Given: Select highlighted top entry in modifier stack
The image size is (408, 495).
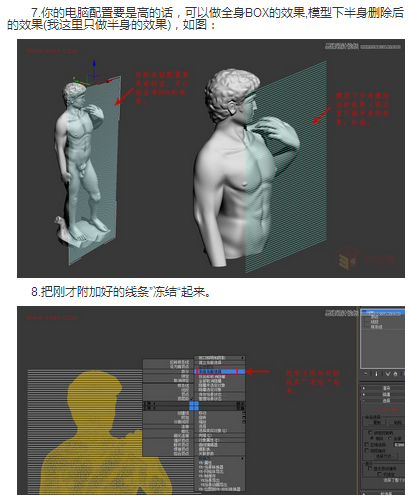Looking at the screenshot, I should pyautogui.click(x=383, y=312).
